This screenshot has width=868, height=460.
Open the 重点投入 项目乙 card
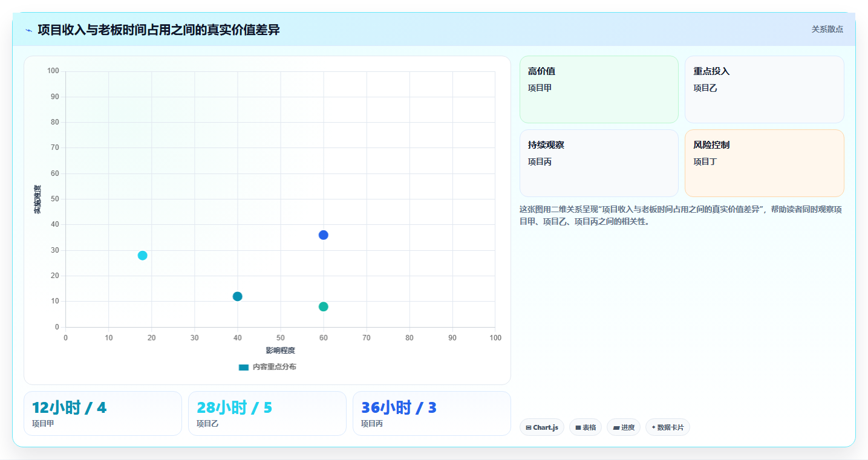tap(764, 89)
